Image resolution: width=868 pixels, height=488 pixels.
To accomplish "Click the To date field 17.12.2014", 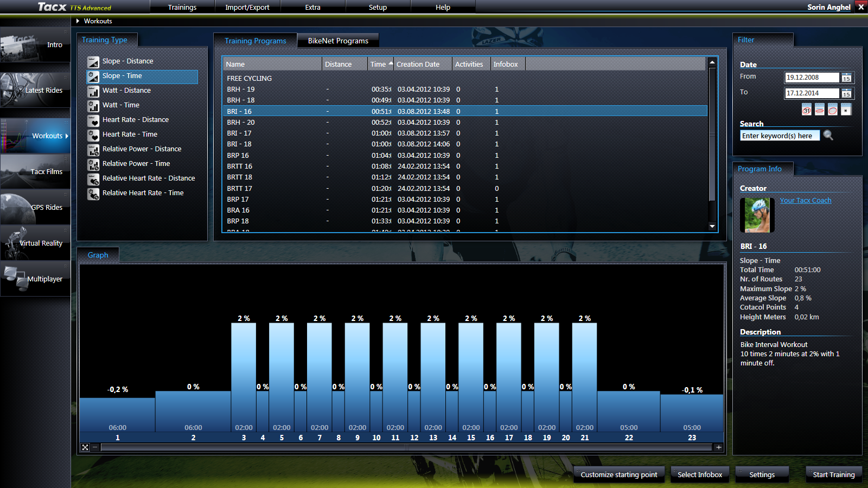I will pyautogui.click(x=812, y=93).
